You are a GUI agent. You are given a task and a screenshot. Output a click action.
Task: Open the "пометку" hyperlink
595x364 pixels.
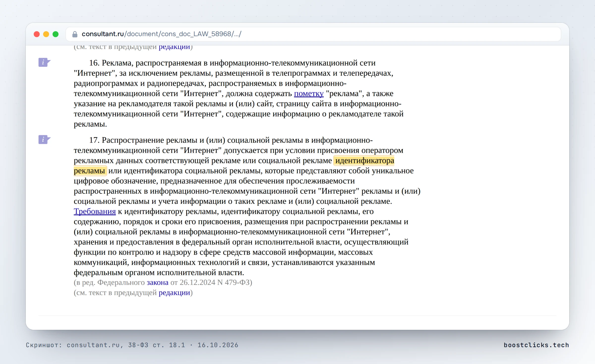point(309,94)
